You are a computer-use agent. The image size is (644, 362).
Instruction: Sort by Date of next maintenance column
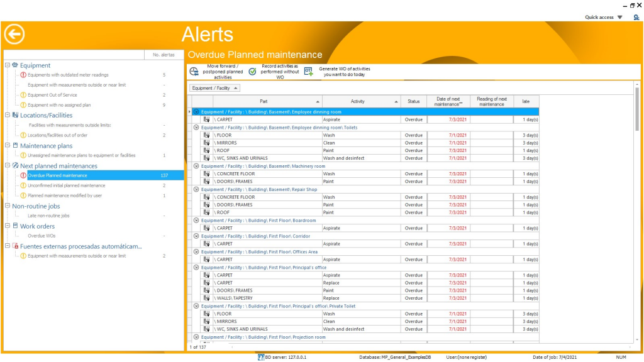(x=448, y=101)
